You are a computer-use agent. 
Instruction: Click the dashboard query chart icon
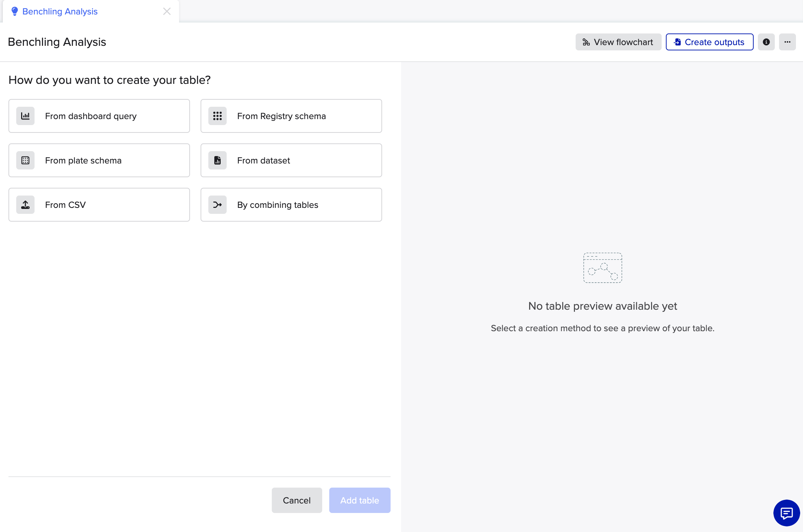(x=25, y=116)
